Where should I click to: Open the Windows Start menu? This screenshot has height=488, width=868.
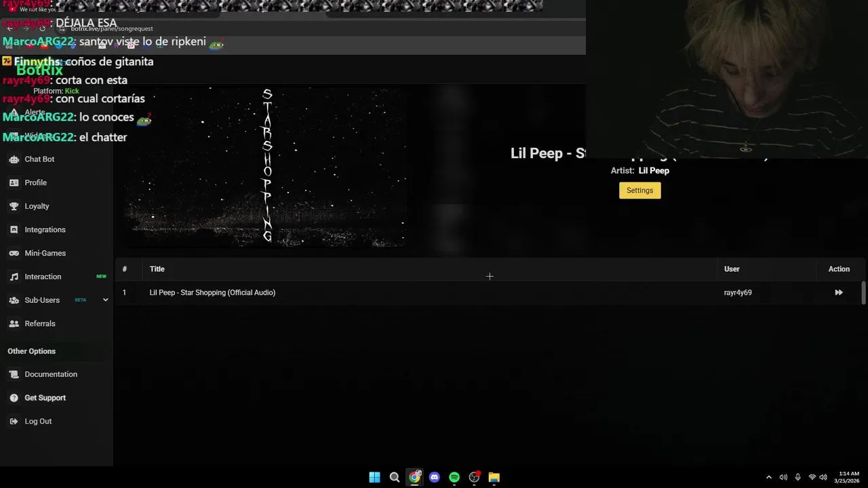coord(374,477)
